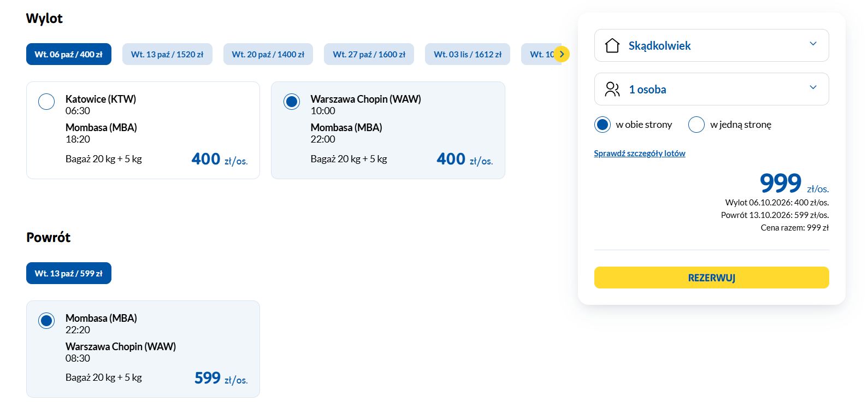Click the 'Wylot 06.10.2026: 400 zł/os.' summary line
This screenshot has height=407, width=868.
[777, 203]
